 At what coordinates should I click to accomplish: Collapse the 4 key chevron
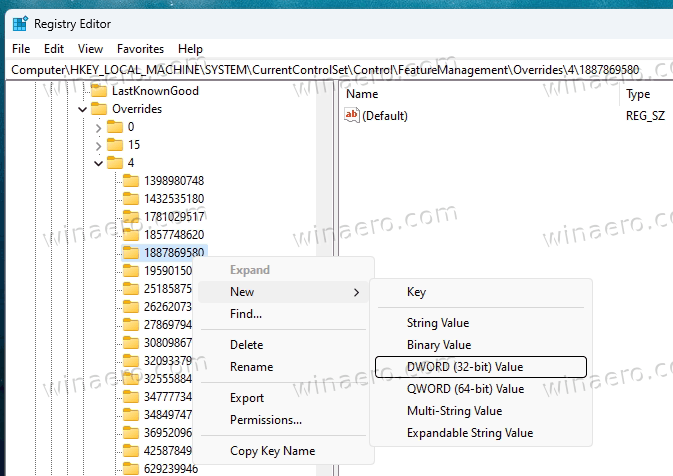(98, 164)
